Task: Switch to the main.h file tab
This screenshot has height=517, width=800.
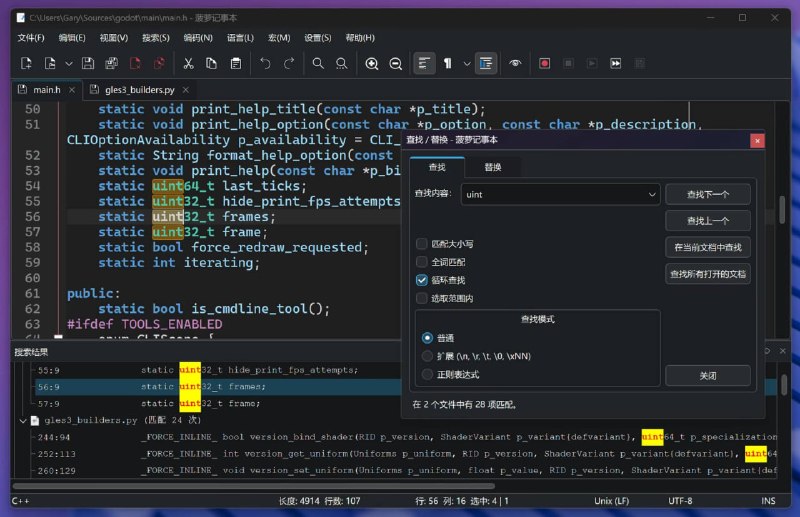Action: point(46,90)
